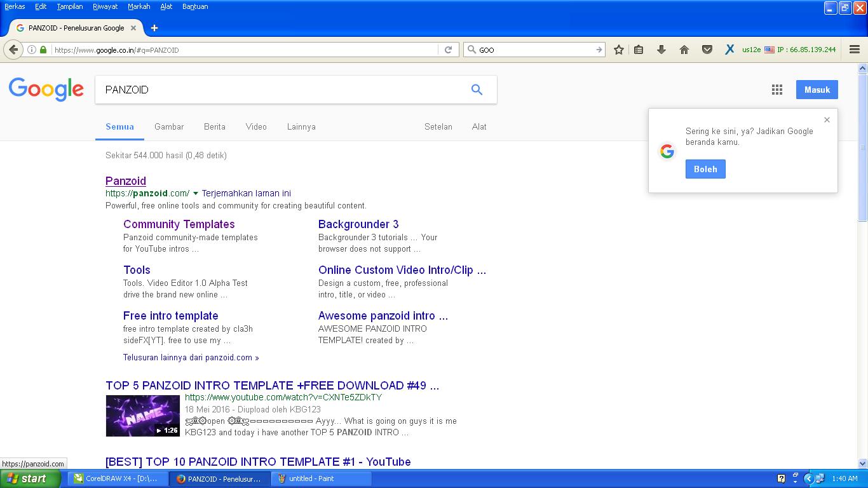Click the browser search box with GOO
Viewport: 868px width, 488px height.
pos(534,50)
